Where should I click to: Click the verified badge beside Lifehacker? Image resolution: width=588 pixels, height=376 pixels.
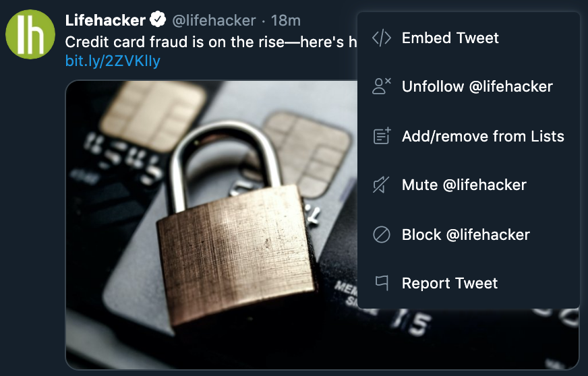(x=158, y=19)
